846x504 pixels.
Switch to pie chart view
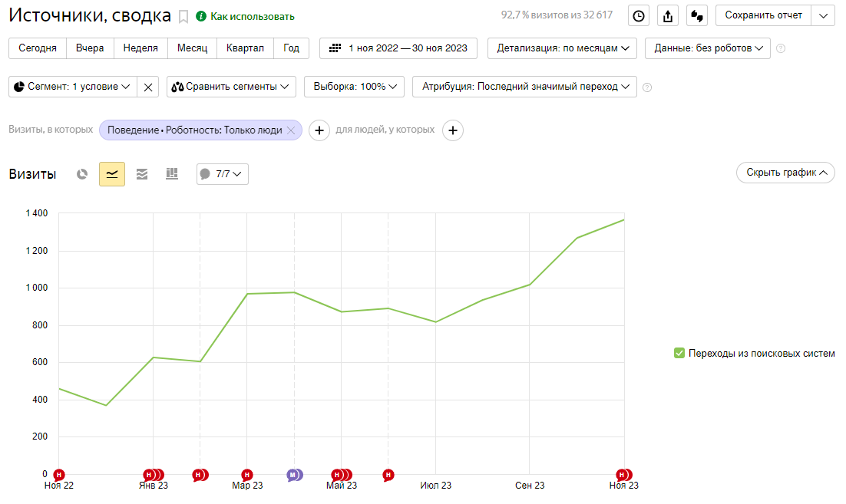pyautogui.click(x=82, y=174)
